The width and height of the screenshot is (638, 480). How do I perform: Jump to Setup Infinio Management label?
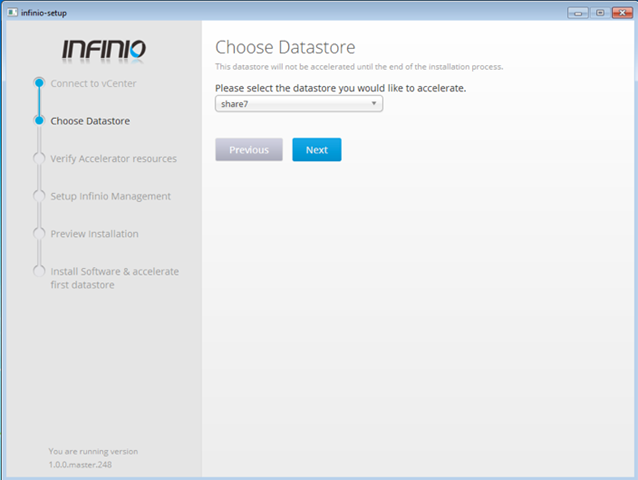click(110, 196)
